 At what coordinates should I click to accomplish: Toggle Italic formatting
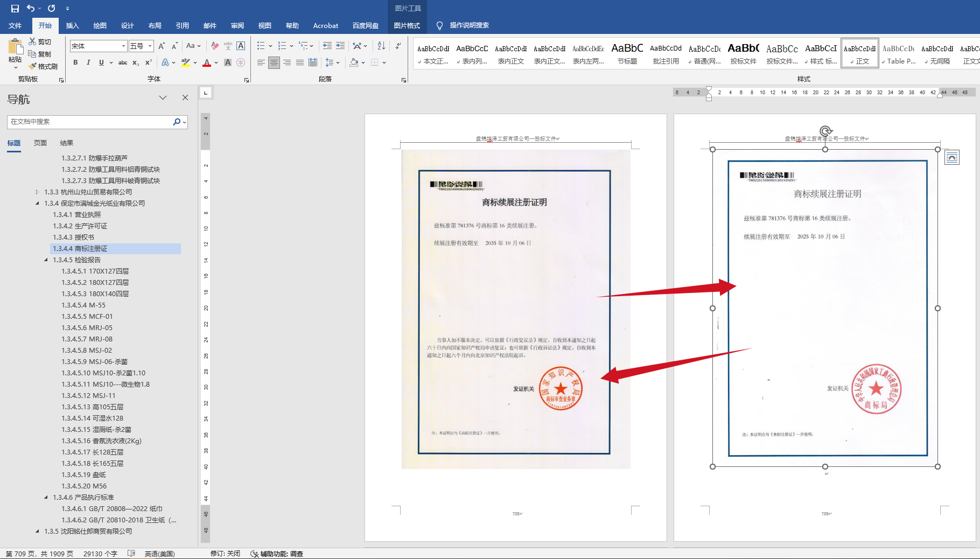[88, 62]
